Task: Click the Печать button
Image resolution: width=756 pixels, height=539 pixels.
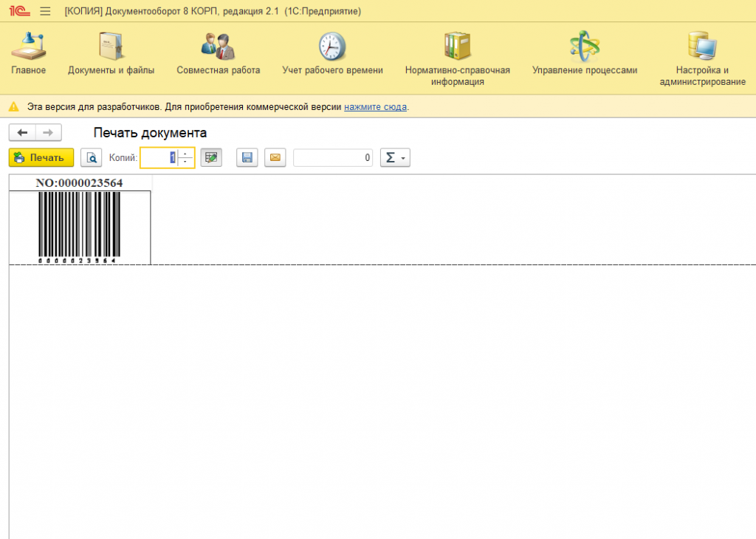Action: (x=41, y=158)
